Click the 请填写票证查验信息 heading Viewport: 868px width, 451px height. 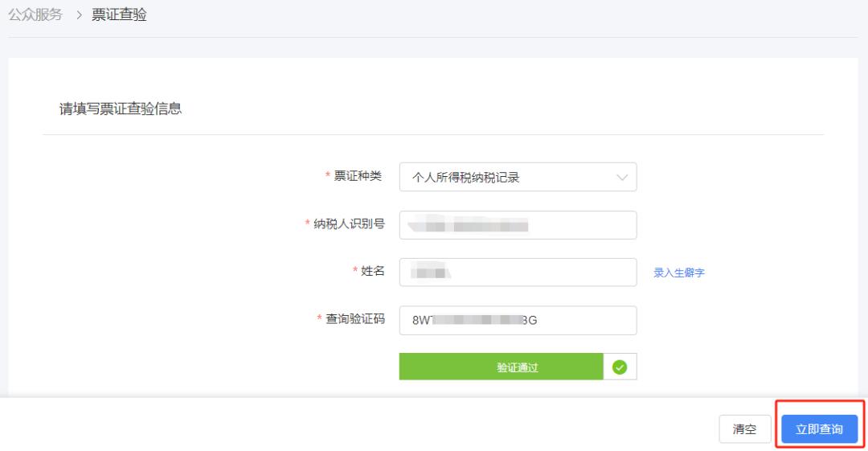tap(120, 109)
